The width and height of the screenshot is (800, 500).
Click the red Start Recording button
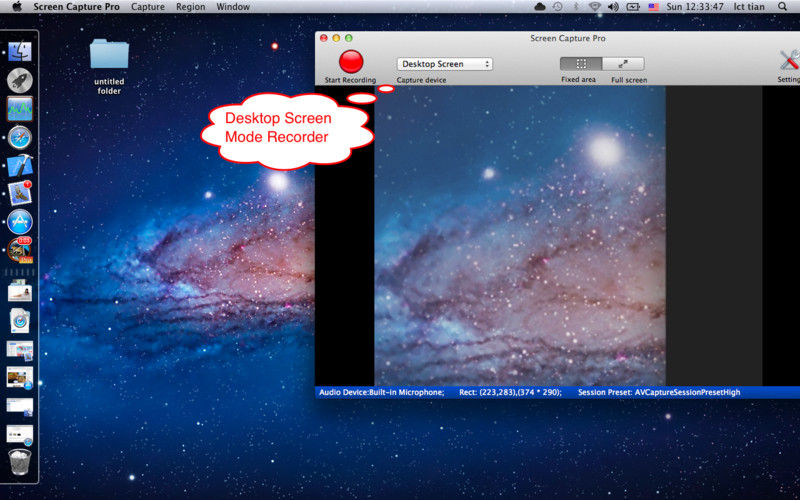point(351,62)
